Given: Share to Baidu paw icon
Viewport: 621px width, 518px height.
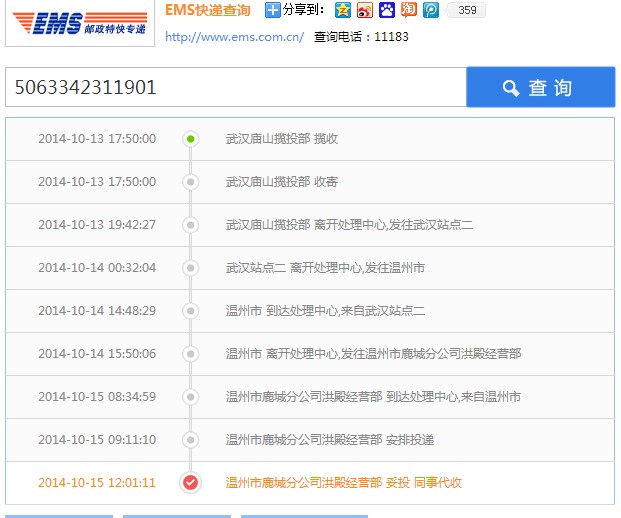Looking at the screenshot, I should (x=387, y=10).
